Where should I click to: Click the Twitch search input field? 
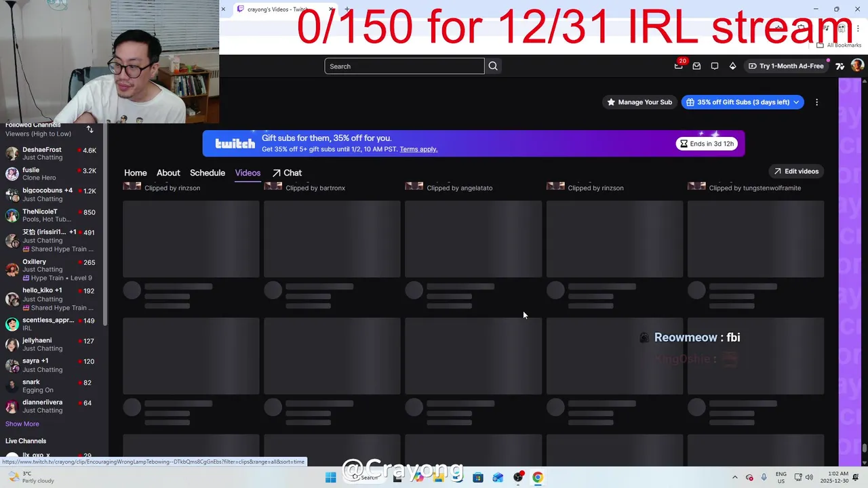(404, 66)
